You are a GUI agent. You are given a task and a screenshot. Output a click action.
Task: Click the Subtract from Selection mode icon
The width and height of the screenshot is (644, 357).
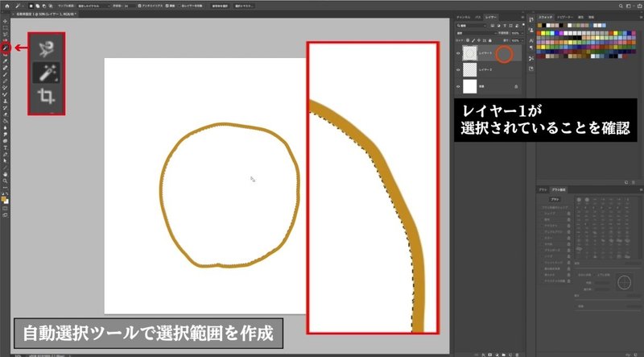pos(44,6)
